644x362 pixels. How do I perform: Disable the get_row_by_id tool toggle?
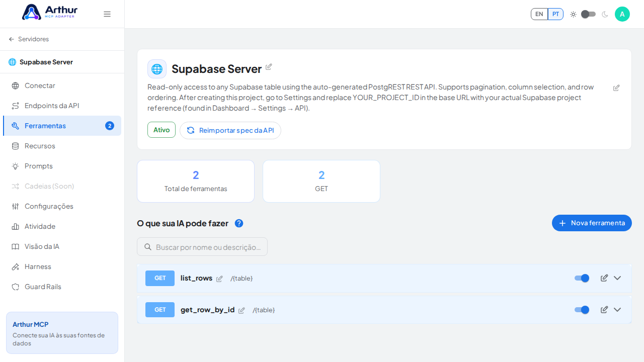(582, 310)
